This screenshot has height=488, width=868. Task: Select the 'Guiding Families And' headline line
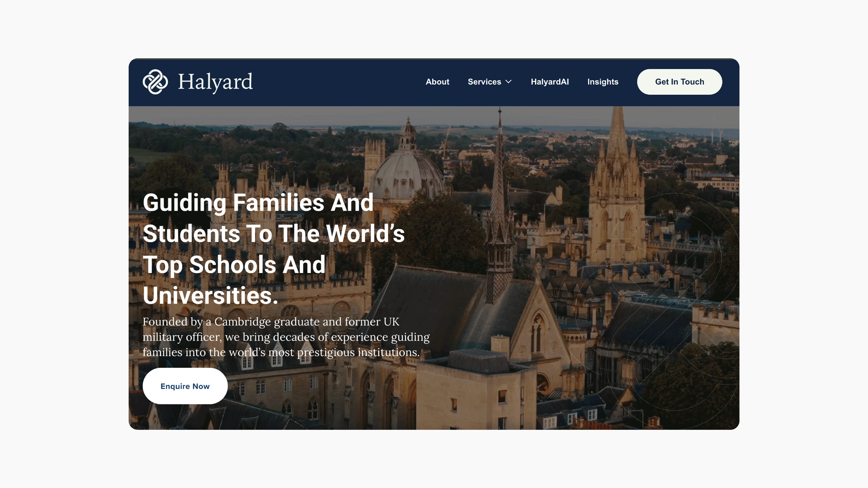258,203
